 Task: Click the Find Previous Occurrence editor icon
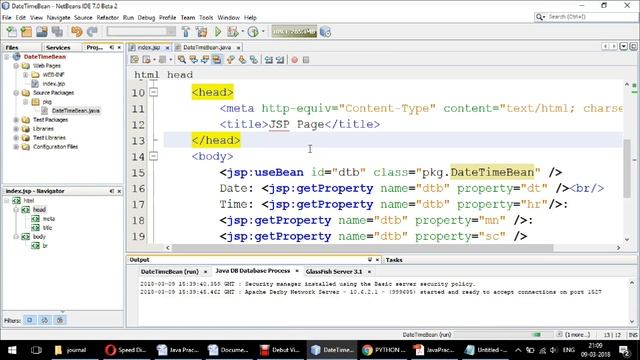click(x=193, y=60)
